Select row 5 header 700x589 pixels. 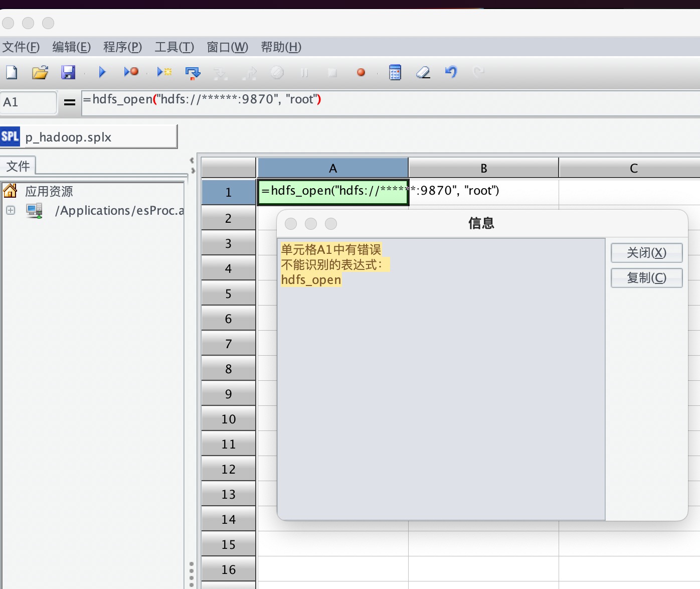229,293
